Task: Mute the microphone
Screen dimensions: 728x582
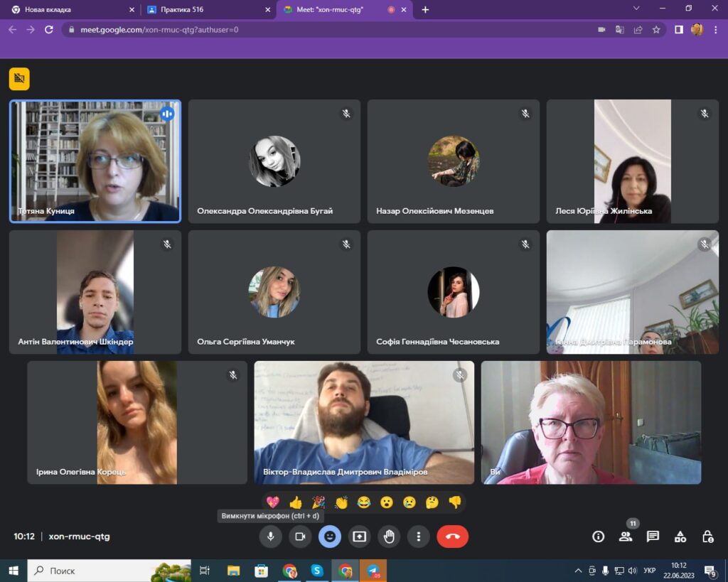Action: tap(270, 537)
